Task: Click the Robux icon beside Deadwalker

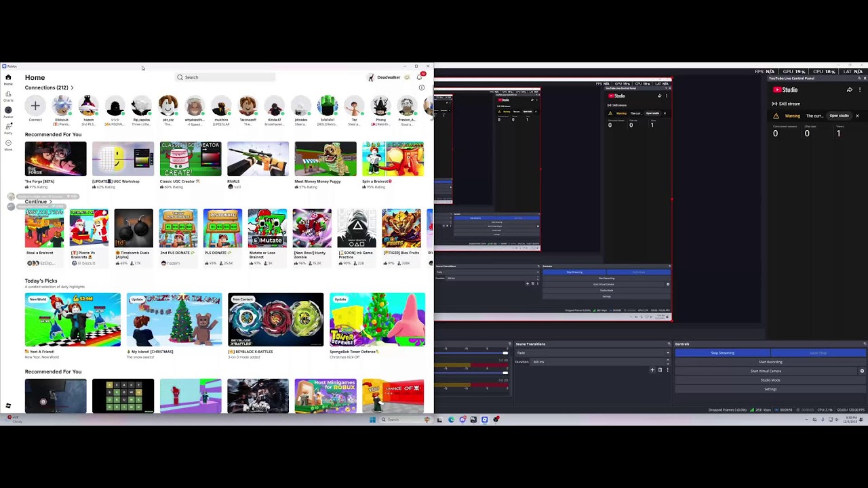Action: pyautogui.click(x=407, y=77)
